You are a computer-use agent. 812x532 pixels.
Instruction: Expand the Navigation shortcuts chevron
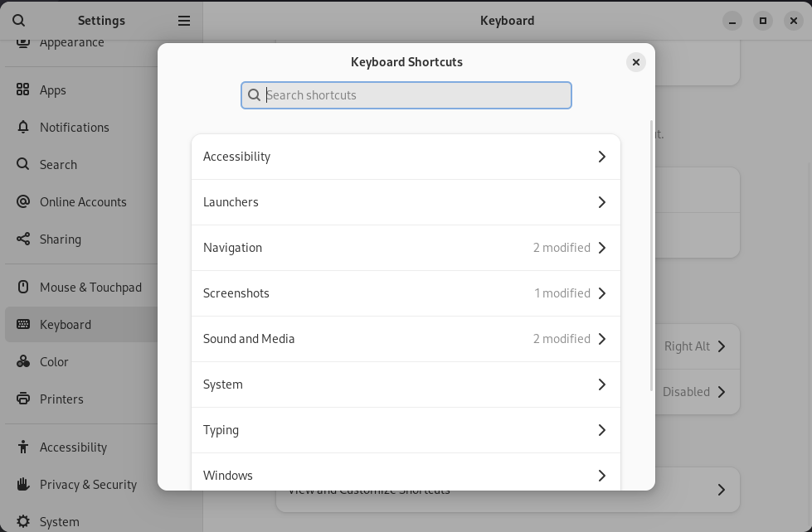[602, 248]
